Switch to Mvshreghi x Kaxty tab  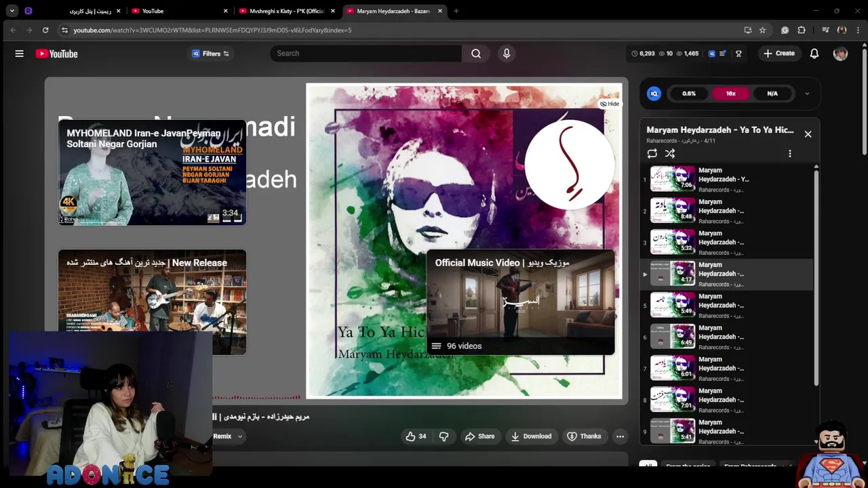click(286, 11)
